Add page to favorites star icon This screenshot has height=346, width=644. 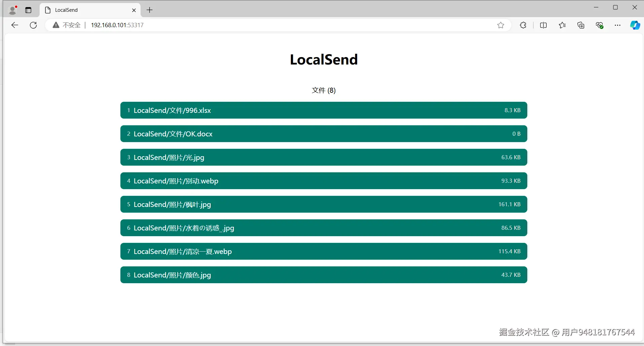[501, 25]
